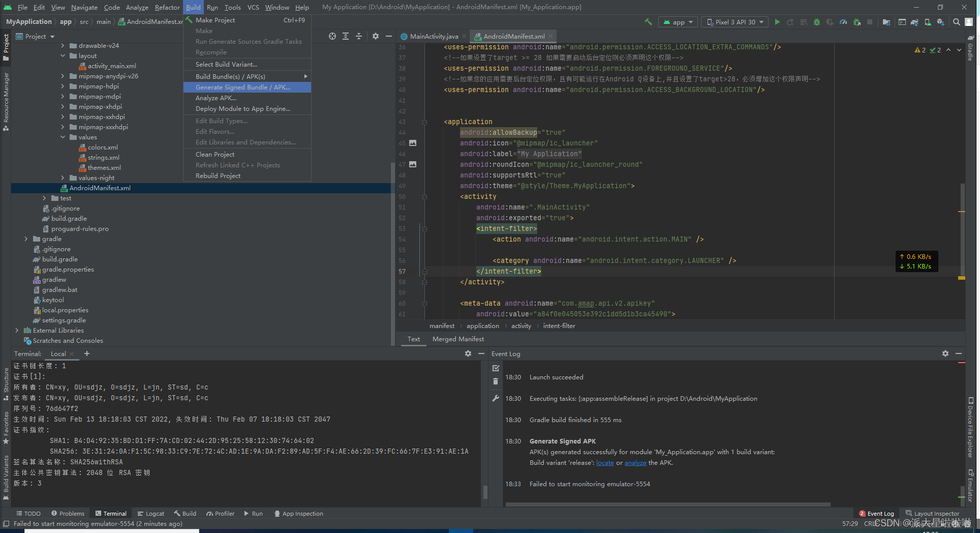Image resolution: width=980 pixels, height=533 pixels.
Task: Run the app with the green play icon
Action: [777, 22]
